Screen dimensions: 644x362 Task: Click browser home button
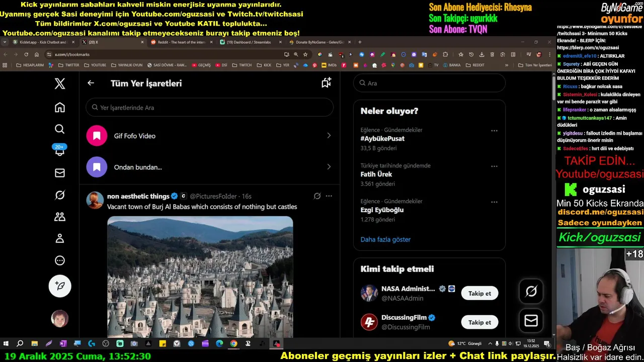(x=37, y=54)
